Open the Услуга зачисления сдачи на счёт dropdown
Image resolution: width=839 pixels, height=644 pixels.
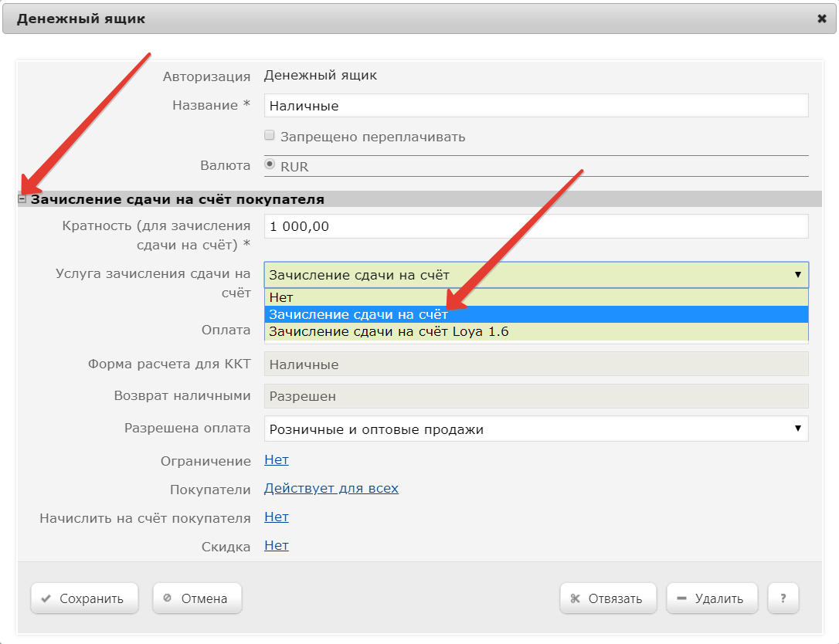536,275
